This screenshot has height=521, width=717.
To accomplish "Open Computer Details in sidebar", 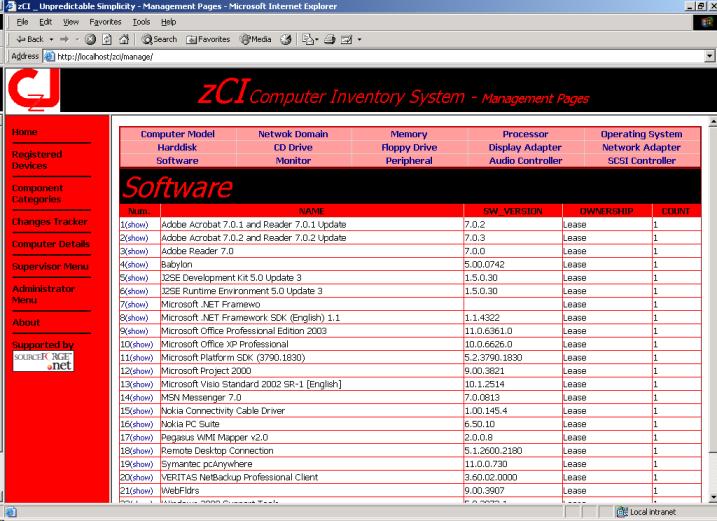I will click(x=51, y=244).
